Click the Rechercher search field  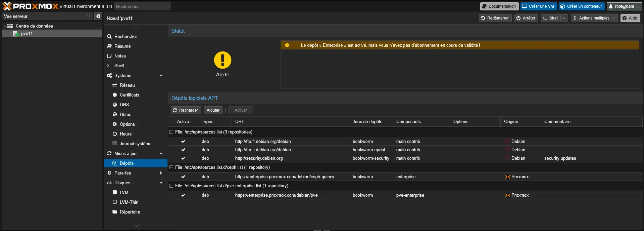point(142,6)
